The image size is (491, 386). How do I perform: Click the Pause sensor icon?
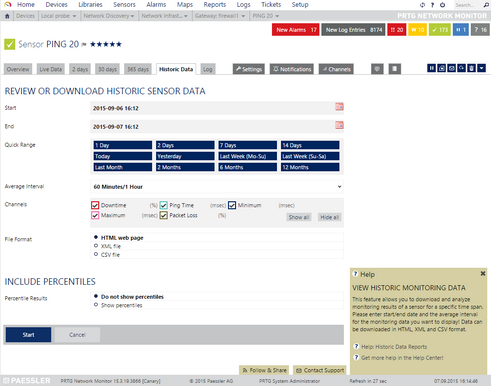(x=431, y=68)
